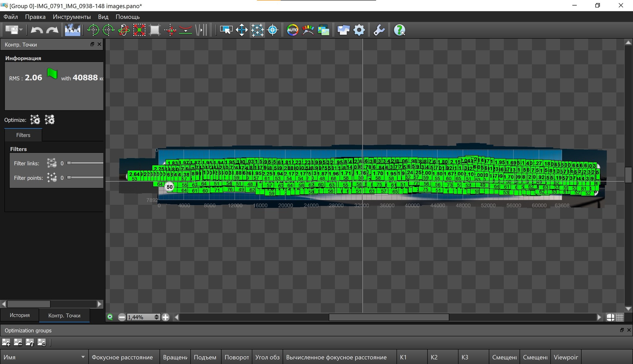This screenshot has height=364, width=633.
Task: Click the zoom in plus button
Action: coord(166,317)
